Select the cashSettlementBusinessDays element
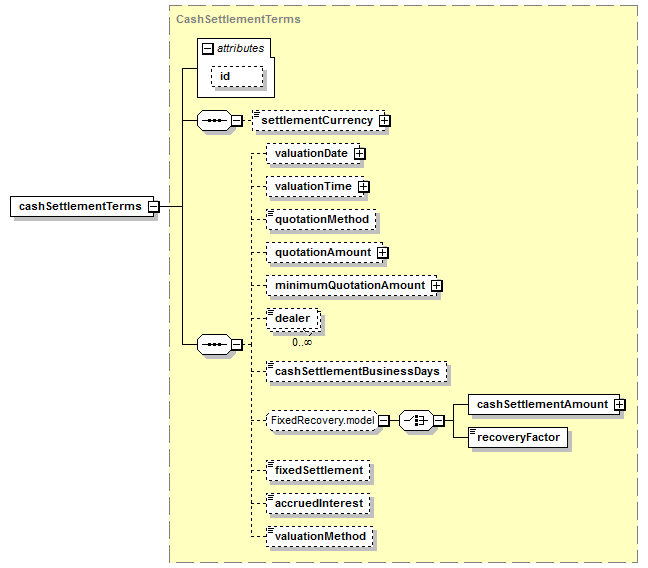The image size is (648, 568). click(356, 371)
